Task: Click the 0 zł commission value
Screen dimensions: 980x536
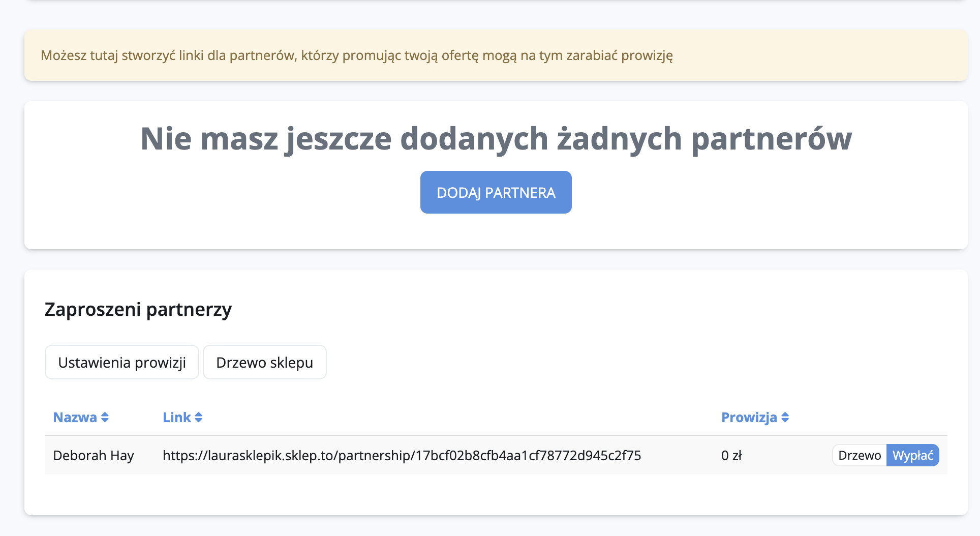Action: [731, 456]
